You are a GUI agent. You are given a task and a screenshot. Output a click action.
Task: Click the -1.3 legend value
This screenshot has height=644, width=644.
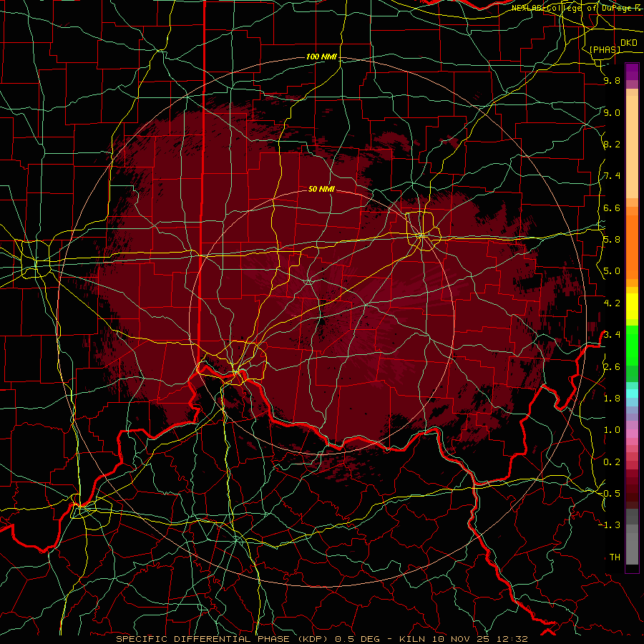tap(610, 525)
